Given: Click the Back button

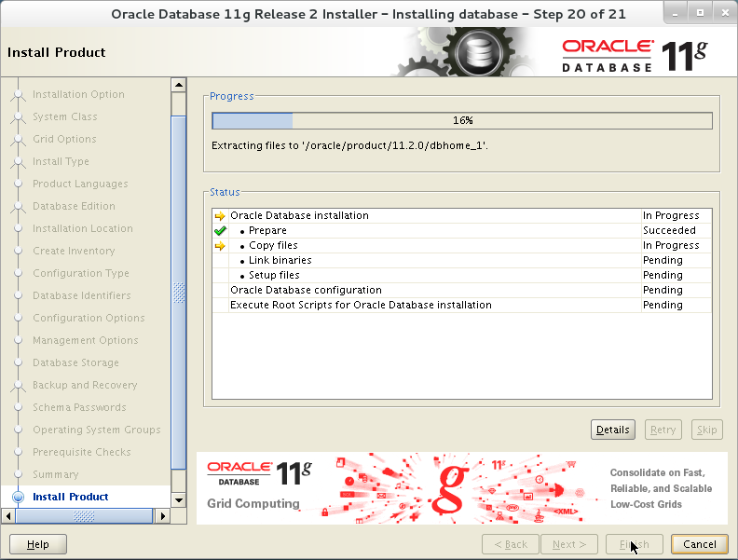Looking at the screenshot, I should 511,544.
